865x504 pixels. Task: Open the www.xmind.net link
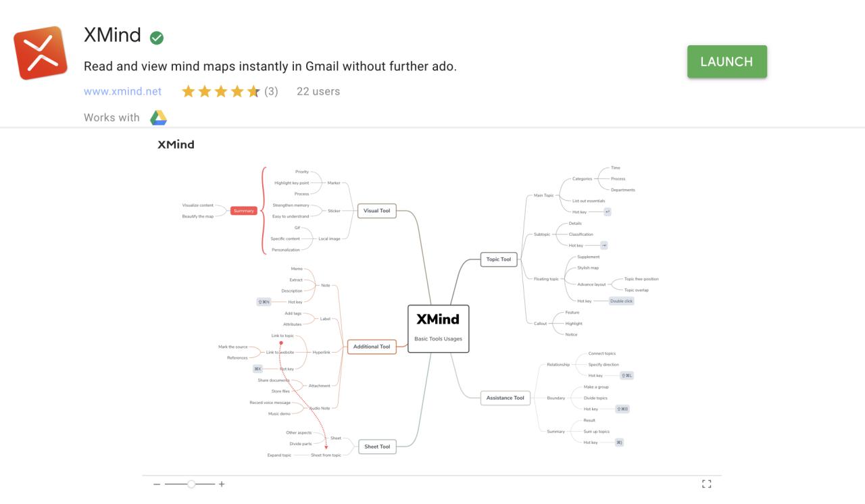[122, 91]
